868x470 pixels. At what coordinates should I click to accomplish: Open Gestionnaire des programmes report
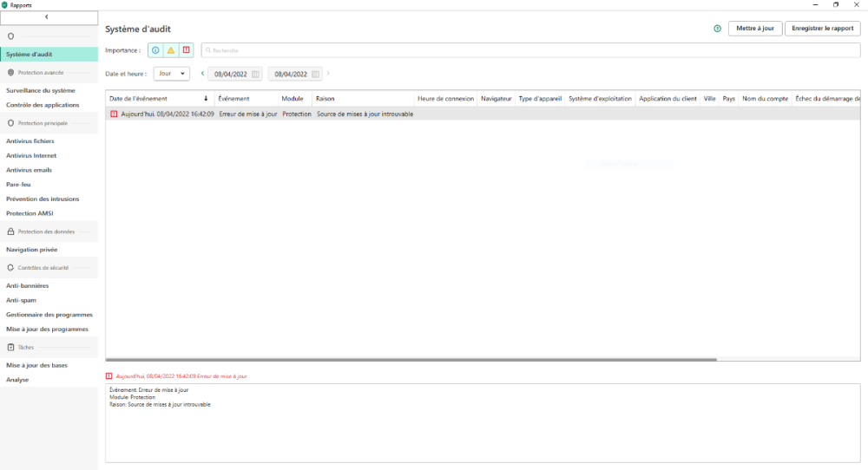[49, 314]
